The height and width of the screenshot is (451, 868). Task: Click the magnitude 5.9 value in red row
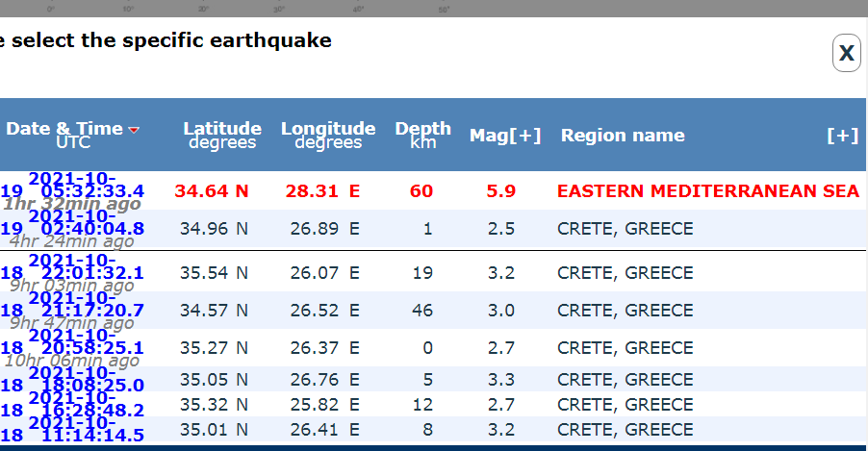tap(501, 191)
